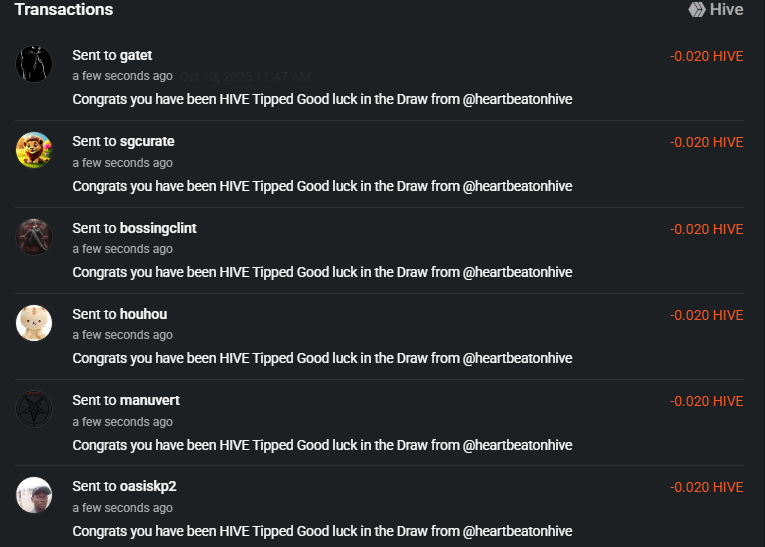
Task: Visit the bossingclint username link
Action: point(158,228)
